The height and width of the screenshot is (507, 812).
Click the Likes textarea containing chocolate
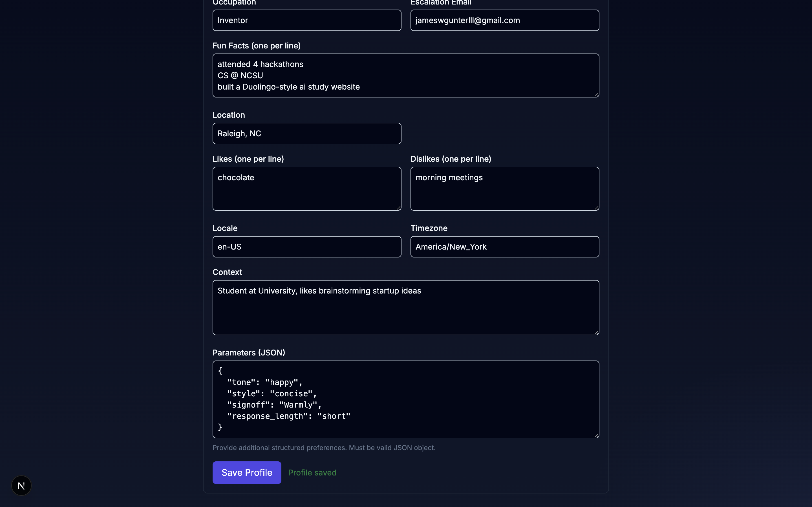click(x=306, y=189)
